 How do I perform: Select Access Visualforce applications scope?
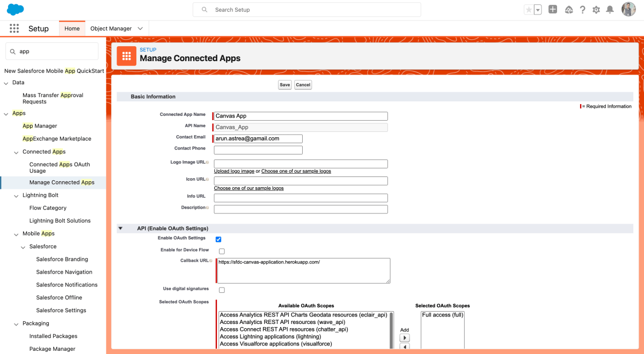(x=276, y=344)
